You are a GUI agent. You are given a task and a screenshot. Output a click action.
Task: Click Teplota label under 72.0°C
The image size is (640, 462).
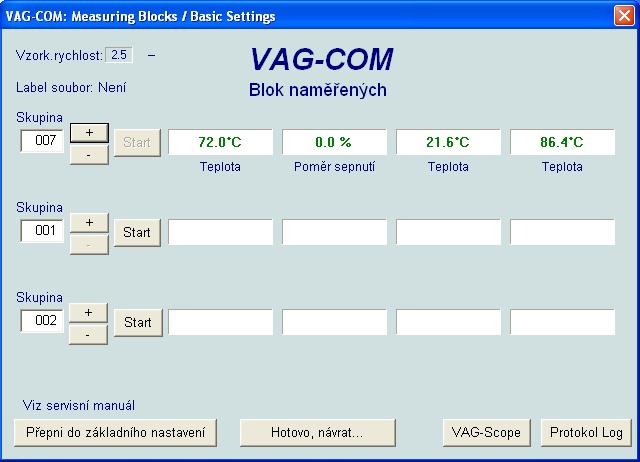click(x=220, y=167)
